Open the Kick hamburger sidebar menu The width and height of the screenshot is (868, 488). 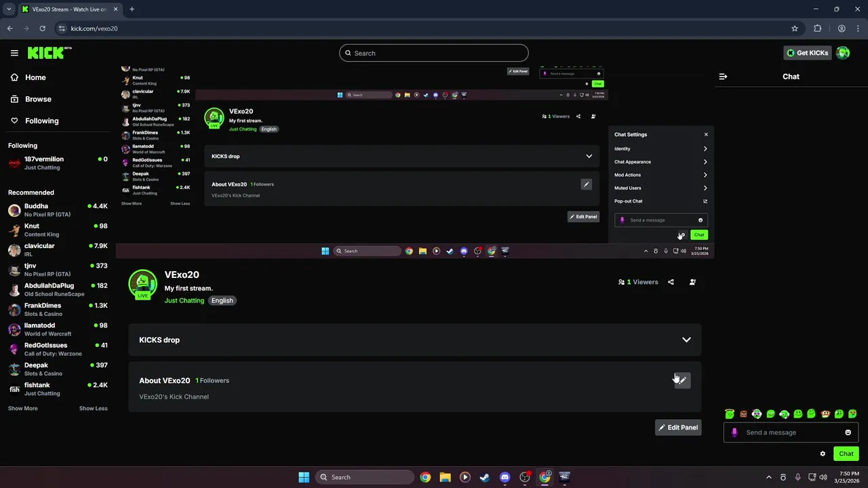pyautogui.click(x=14, y=53)
